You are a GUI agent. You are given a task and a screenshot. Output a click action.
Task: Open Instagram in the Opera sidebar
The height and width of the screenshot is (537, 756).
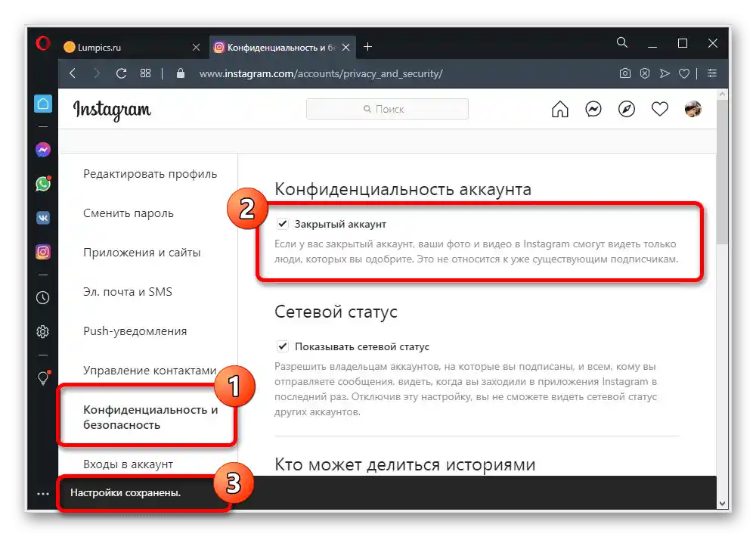43,252
